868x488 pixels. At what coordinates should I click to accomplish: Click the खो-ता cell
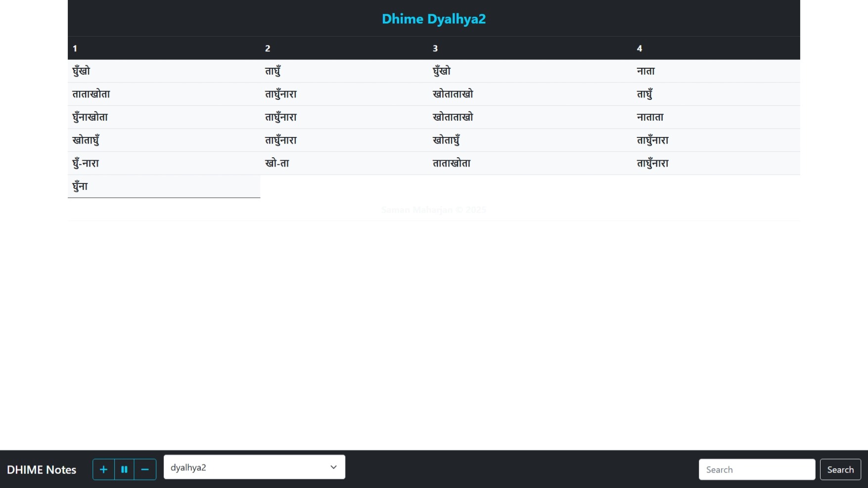[277, 163]
